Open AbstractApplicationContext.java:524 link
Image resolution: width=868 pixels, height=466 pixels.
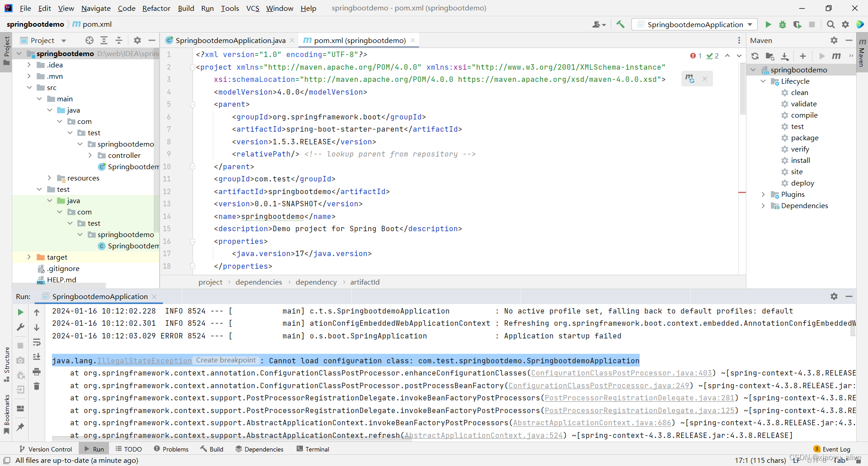tap(484, 435)
